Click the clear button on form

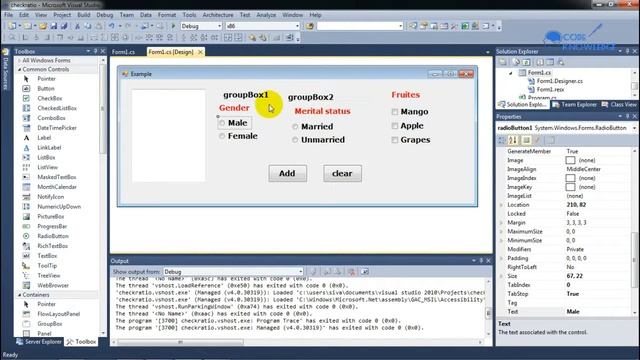[342, 173]
